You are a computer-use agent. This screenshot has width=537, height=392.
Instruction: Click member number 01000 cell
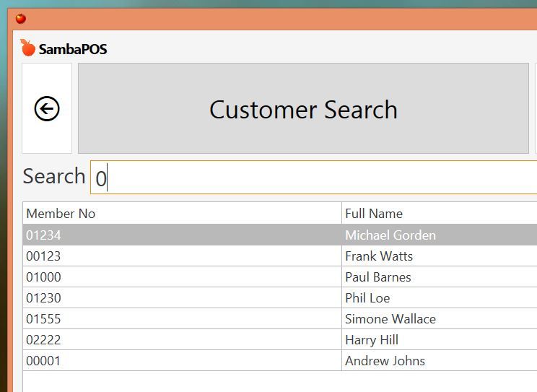pos(182,277)
